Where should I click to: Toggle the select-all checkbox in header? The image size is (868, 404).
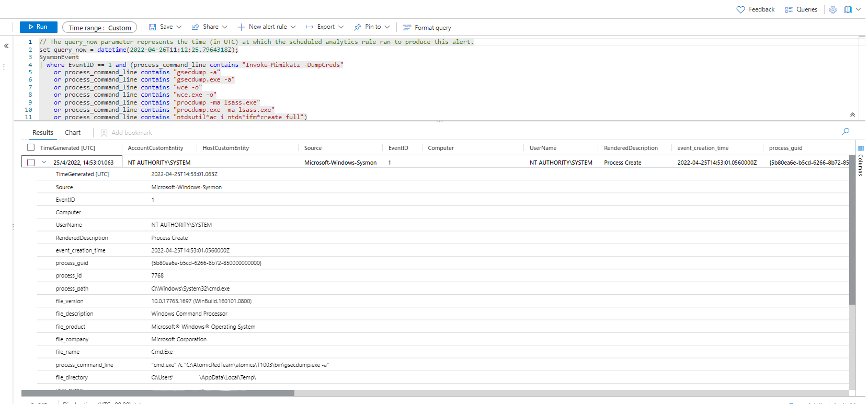pos(31,148)
